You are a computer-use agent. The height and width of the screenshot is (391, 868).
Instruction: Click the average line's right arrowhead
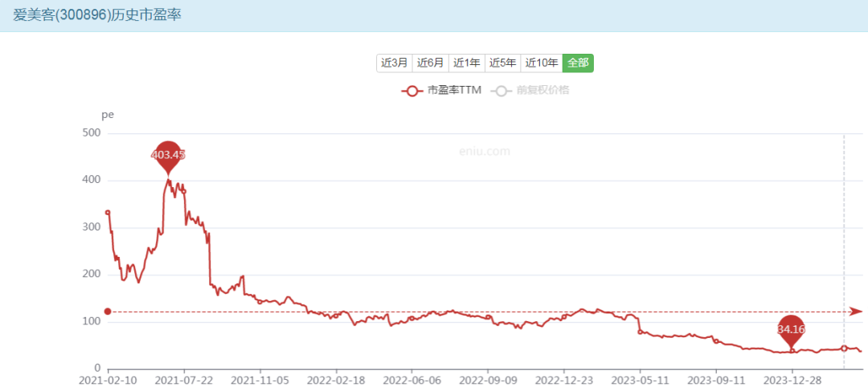coord(856,312)
